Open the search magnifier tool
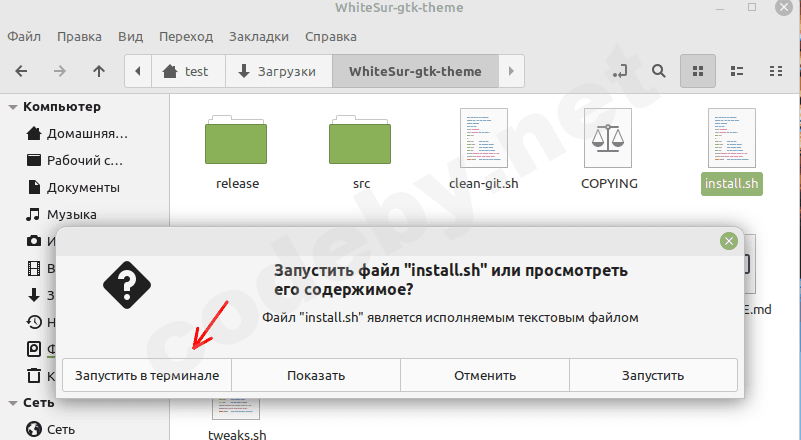The height and width of the screenshot is (440, 801). point(658,71)
